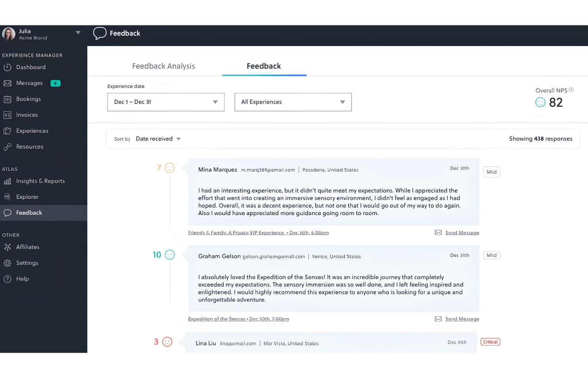
Task: Open Bookings in the sidebar
Action: (x=29, y=99)
